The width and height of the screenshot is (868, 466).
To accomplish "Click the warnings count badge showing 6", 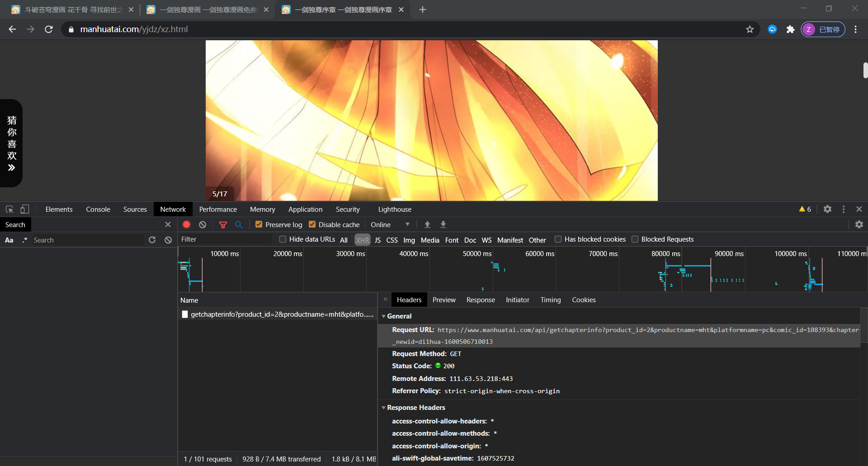I will tap(805, 209).
